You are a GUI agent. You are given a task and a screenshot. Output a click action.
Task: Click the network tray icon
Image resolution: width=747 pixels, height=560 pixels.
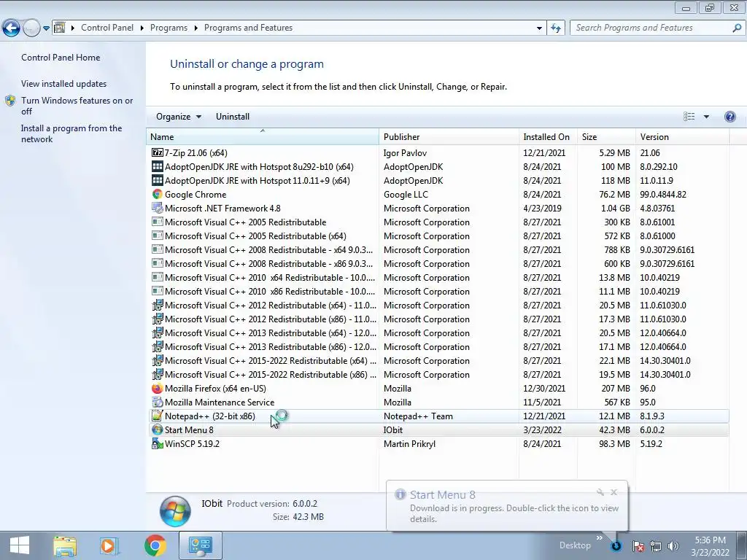point(656,546)
